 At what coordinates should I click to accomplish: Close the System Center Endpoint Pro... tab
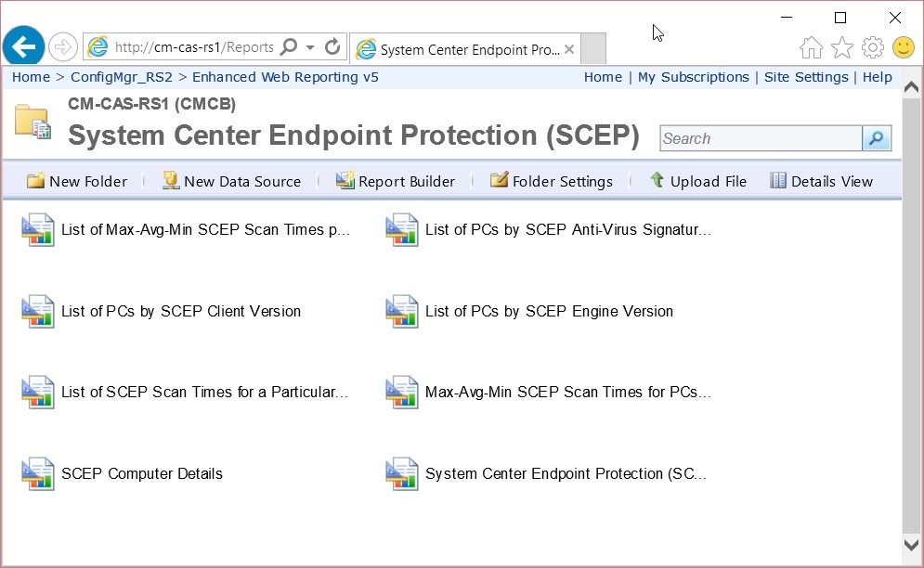click(x=569, y=49)
